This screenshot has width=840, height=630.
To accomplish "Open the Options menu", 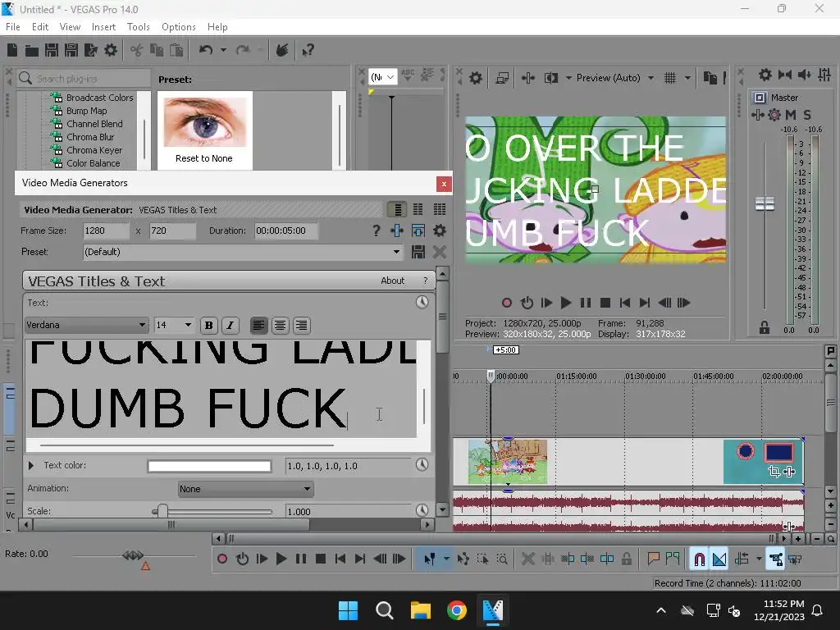I will 178,27.
